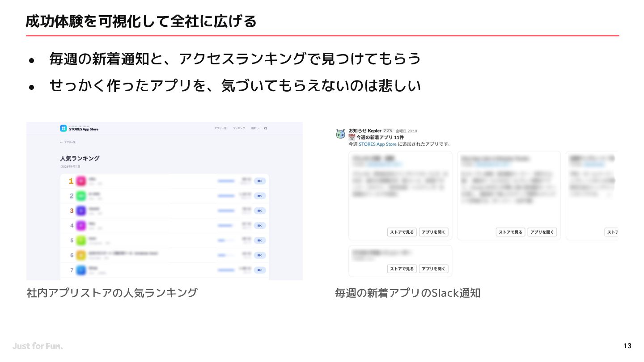This screenshot has width=644, height=362.
Task: Go back via ← アプリ一覧 link
Action: (68, 142)
